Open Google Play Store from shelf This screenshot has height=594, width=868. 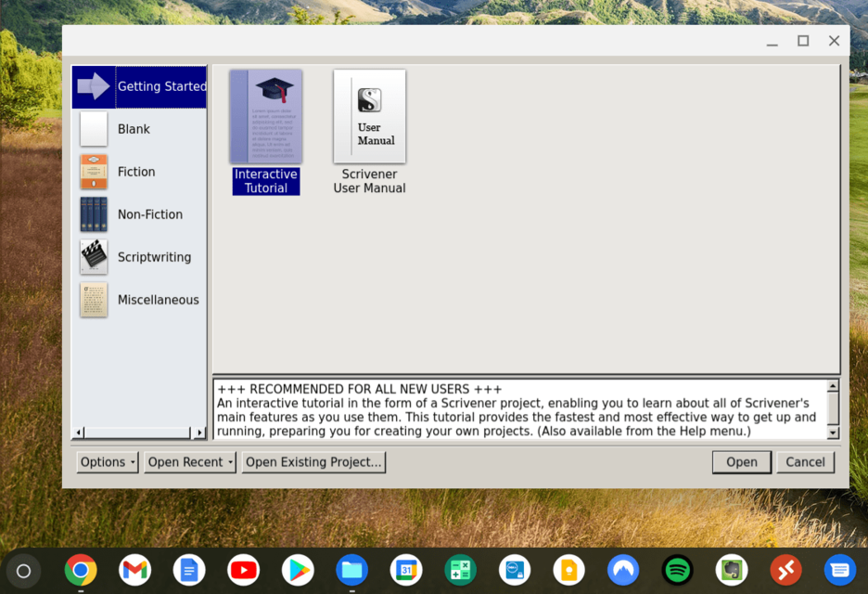pos(298,570)
